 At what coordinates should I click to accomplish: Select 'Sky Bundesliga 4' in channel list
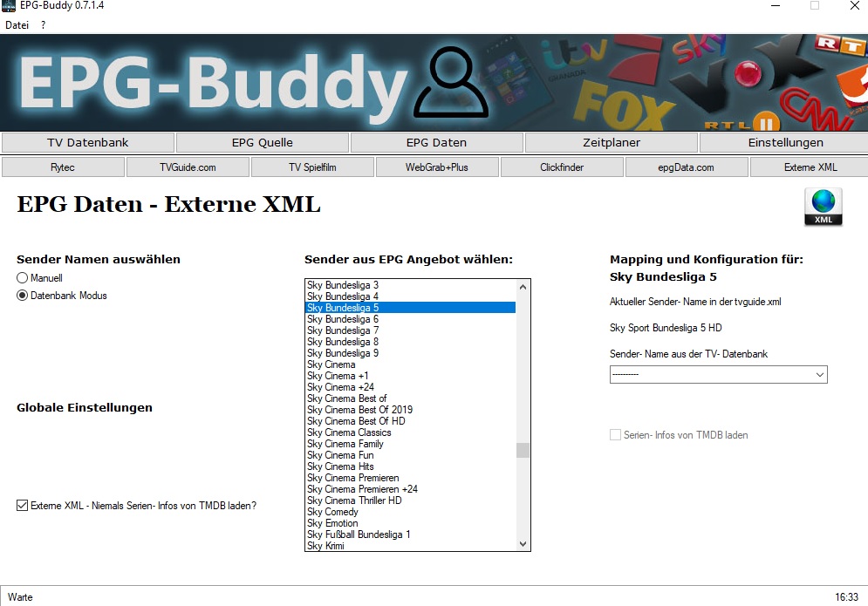[x=411, y=296]
